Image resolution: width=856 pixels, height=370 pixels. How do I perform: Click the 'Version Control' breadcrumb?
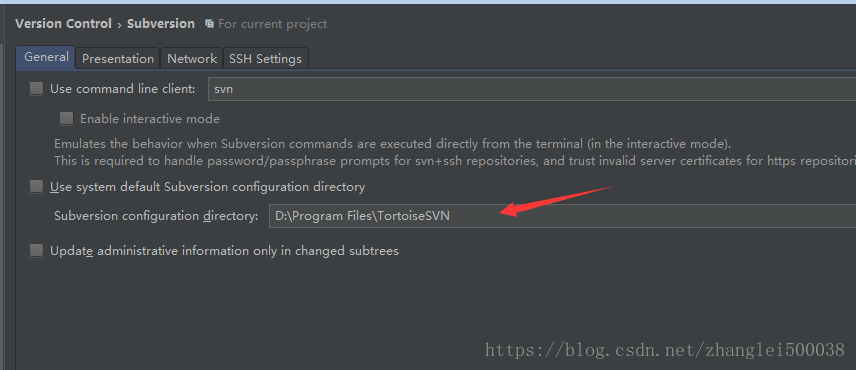63,24
